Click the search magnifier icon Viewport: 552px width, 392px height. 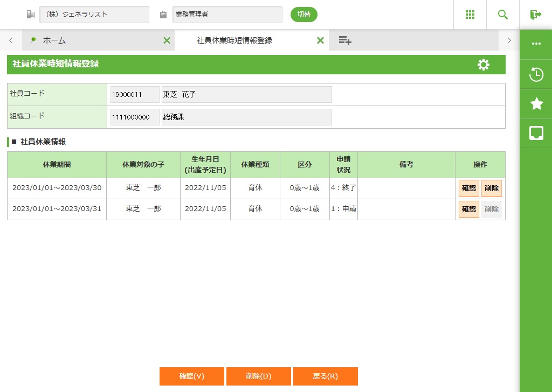click(502, 15)
